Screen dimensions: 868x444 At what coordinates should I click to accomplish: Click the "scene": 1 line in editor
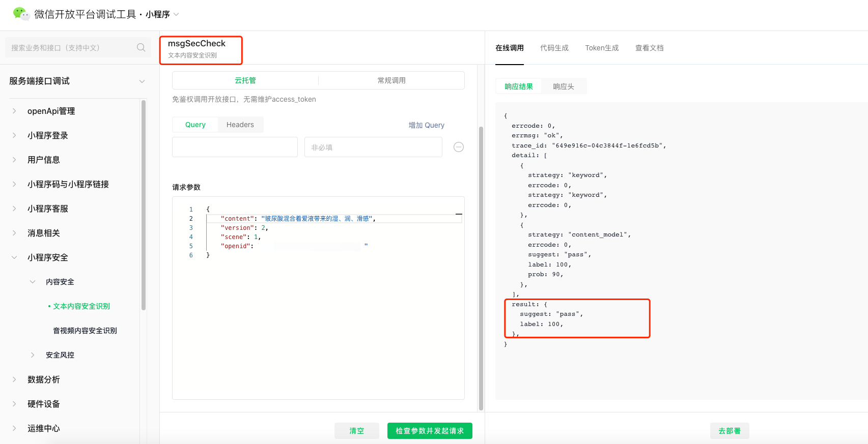[x=241, y=237]
